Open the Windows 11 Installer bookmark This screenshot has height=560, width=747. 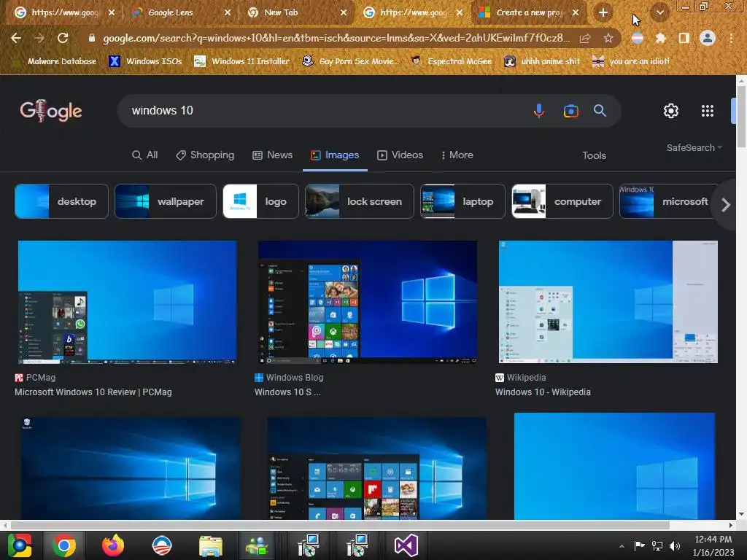[x=242, y=61]
